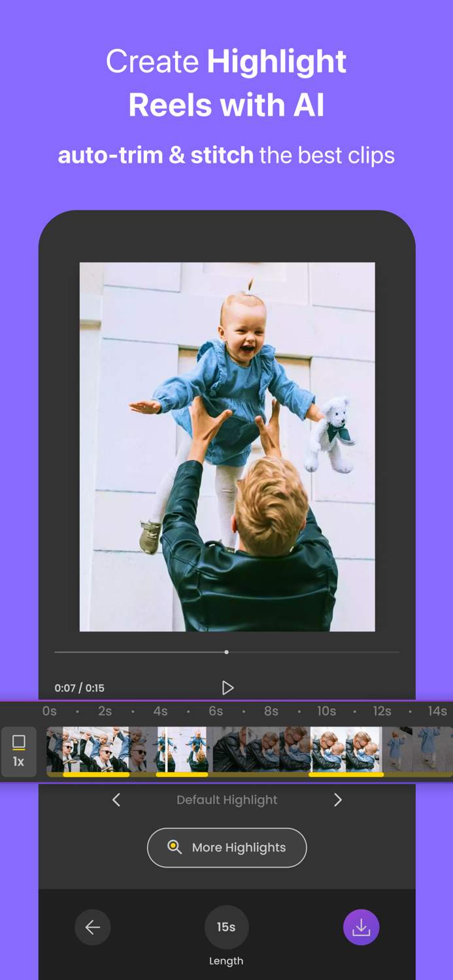Open the 15s length selector
This screenshot has width=453, height=980.
click(x=226, y=927)
